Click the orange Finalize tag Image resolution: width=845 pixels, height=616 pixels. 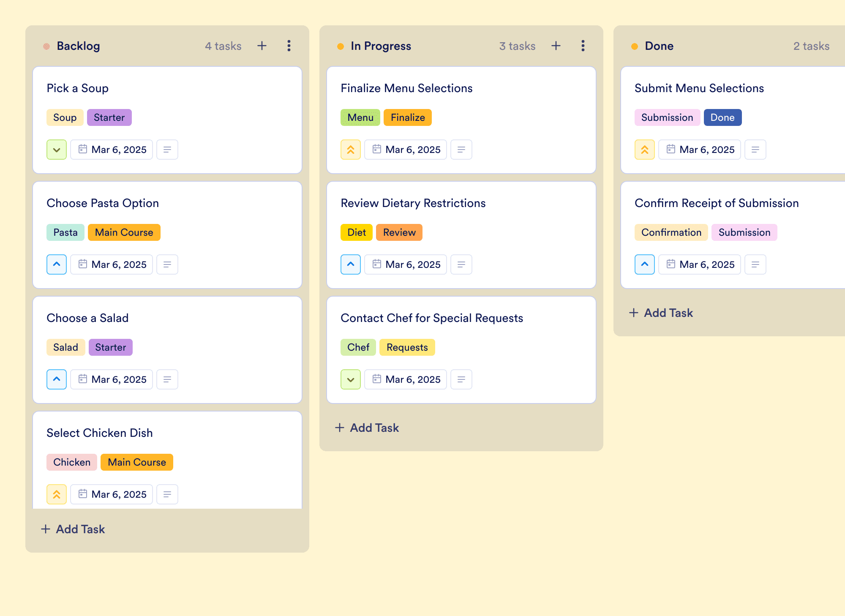(x=408, y=117)
